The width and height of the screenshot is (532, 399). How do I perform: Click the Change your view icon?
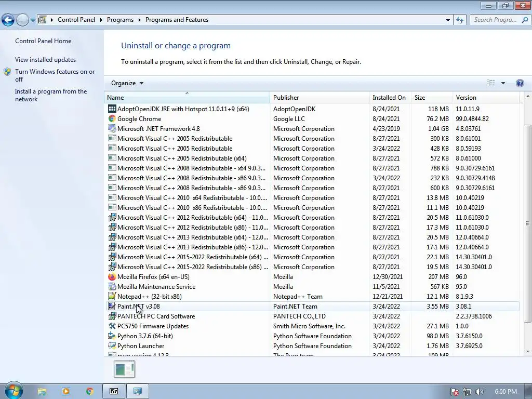490,83
